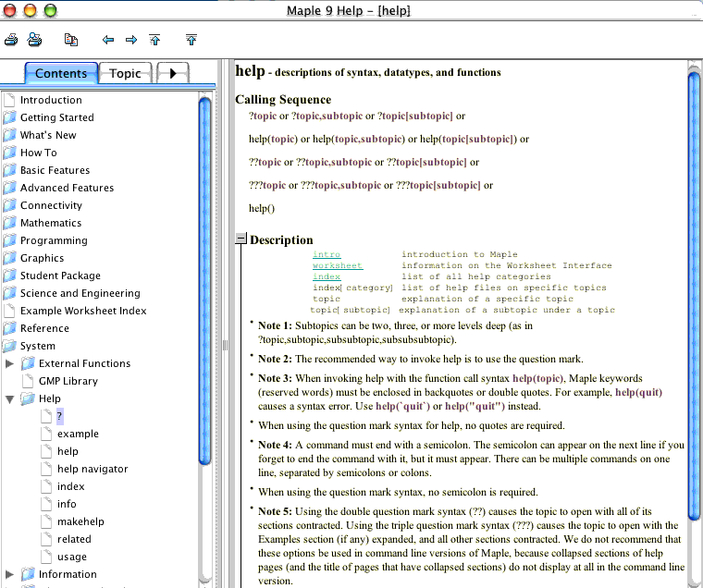Click the GMP Library document icon

tap(28, 381)
